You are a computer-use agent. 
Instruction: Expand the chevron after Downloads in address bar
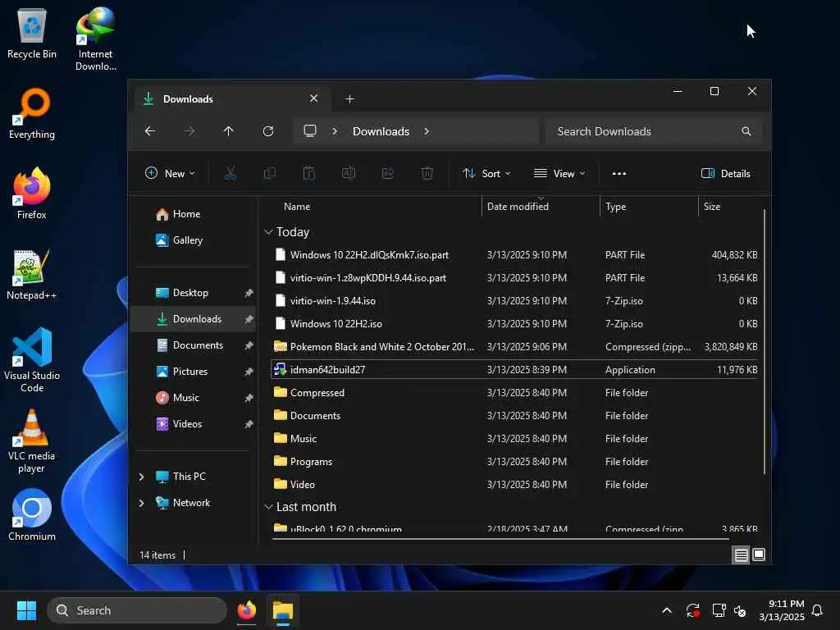[x=427, y=131]
